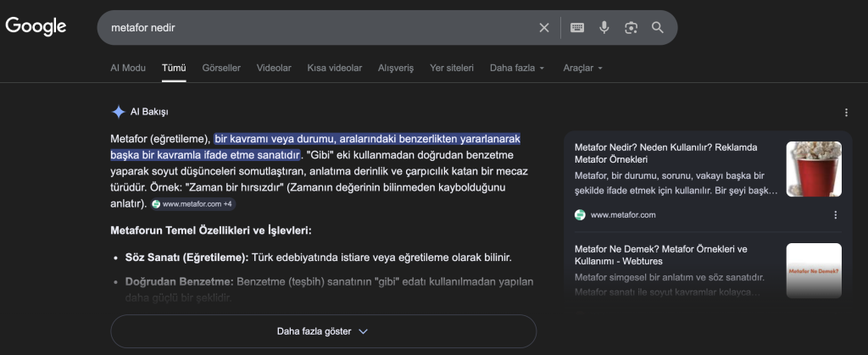Open the Görseller tab

point(221,68)
